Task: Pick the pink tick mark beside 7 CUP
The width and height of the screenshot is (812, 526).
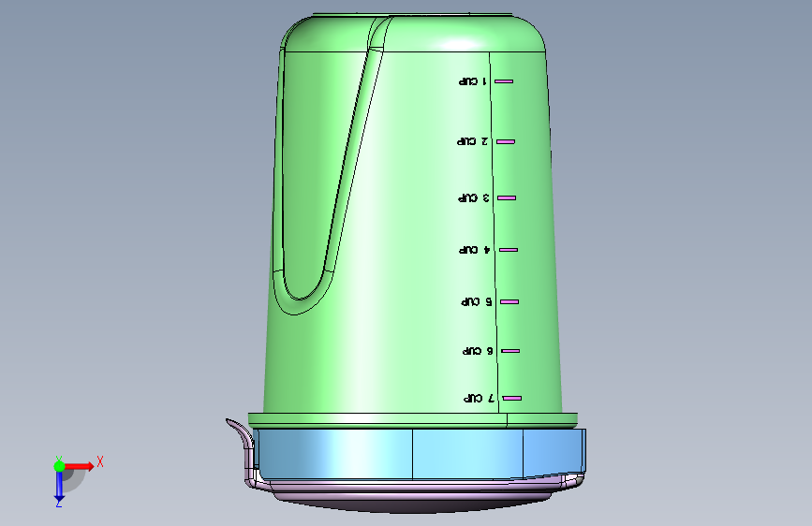Action: point(512,398)
